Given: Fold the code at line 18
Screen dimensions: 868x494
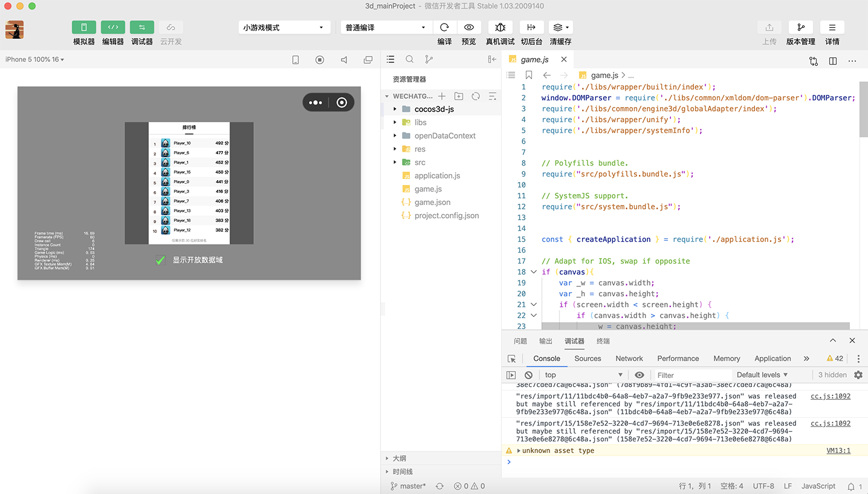Looking at the screenshot, I should 534,272.
